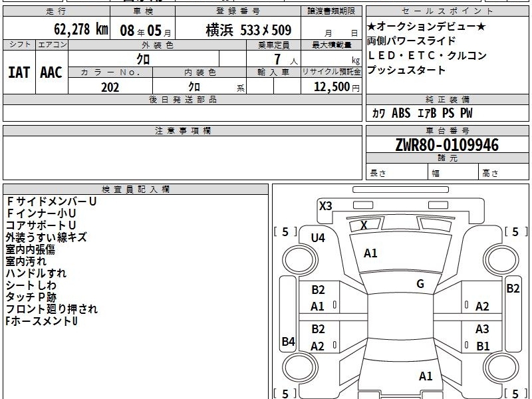Select the 高さ dimension cell
Image resolution: width=532 pixels, height=399 pixels.
pyautogui.click(x=503, y=173)
